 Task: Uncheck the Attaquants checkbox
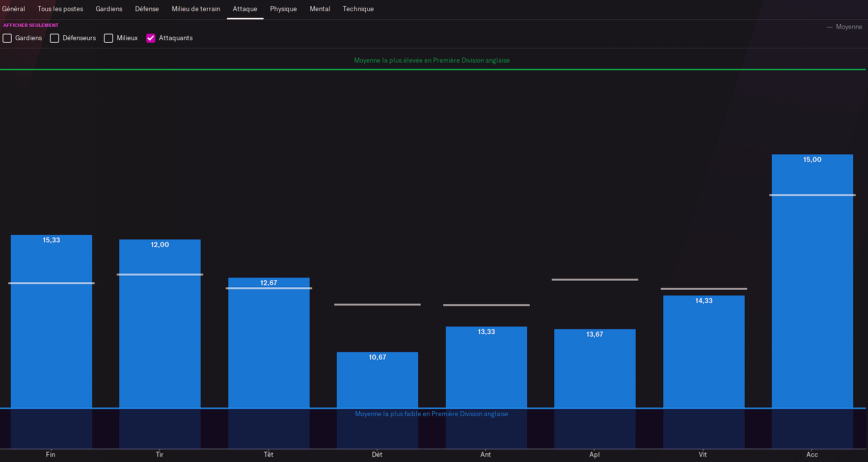click(x=151, y=38)
